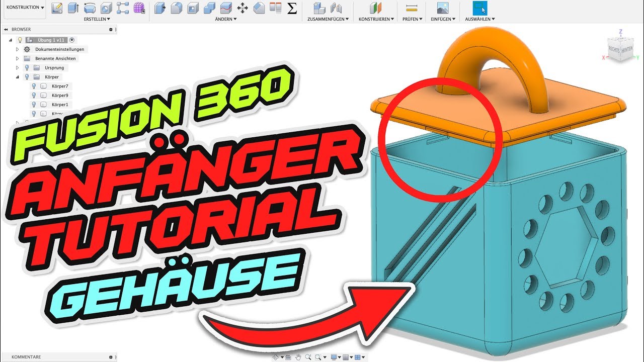The width and height of the screenshot is (644, 362).
Task: Click the Dokumenteinstellungen label
Action: click(x=59, y=49)
